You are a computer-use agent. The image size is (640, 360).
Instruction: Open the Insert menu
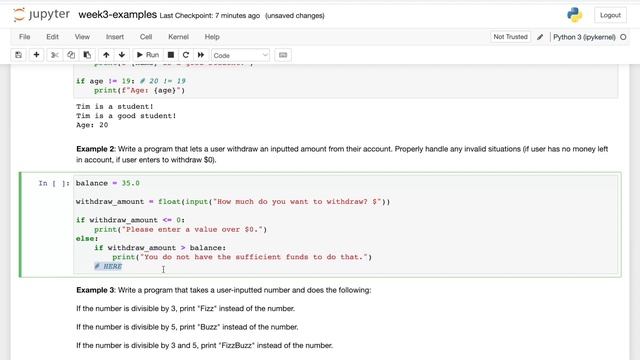click(x=115, y=37)
